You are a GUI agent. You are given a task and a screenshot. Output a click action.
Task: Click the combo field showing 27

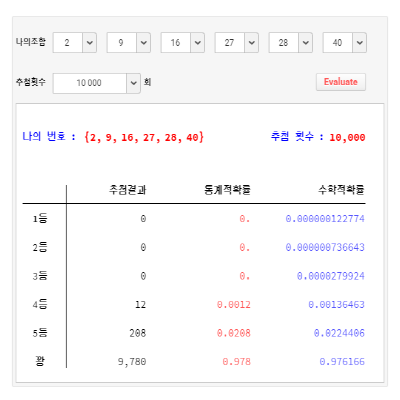coord(230,43)
